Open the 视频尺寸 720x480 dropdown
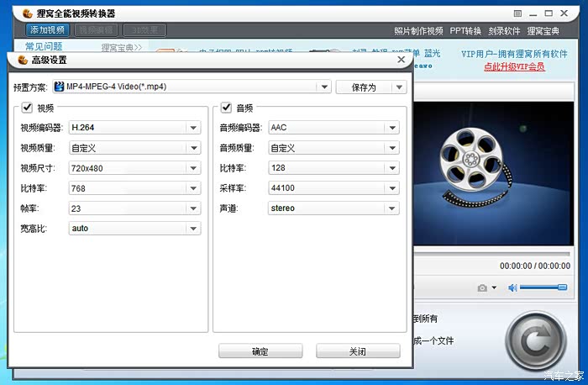Viewport: 588px width, 385px height. point(193,168)
